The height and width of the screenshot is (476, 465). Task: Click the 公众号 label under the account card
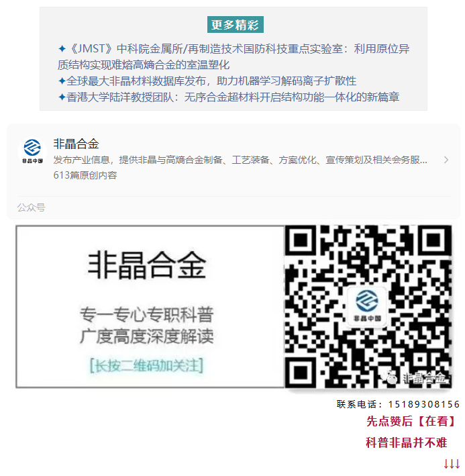[x=32, y=207]
